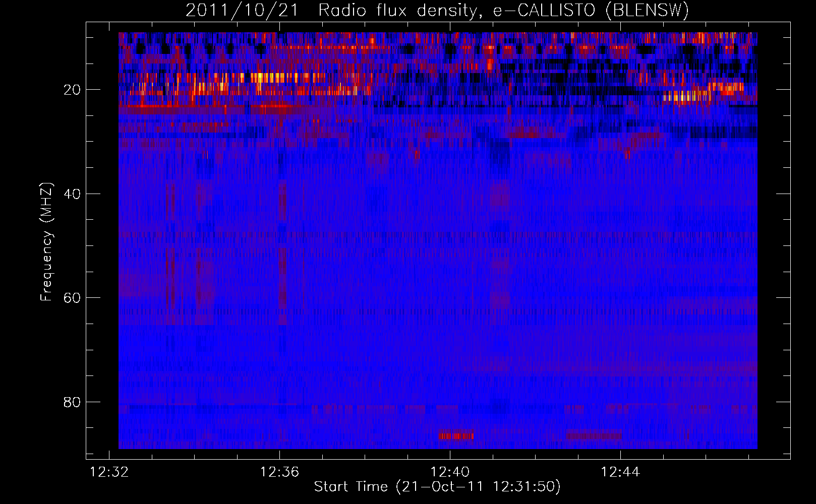Click the 60 MHz frequency tick label
The width and height of the screenshot is (816, 504).
tap(72, 298)
